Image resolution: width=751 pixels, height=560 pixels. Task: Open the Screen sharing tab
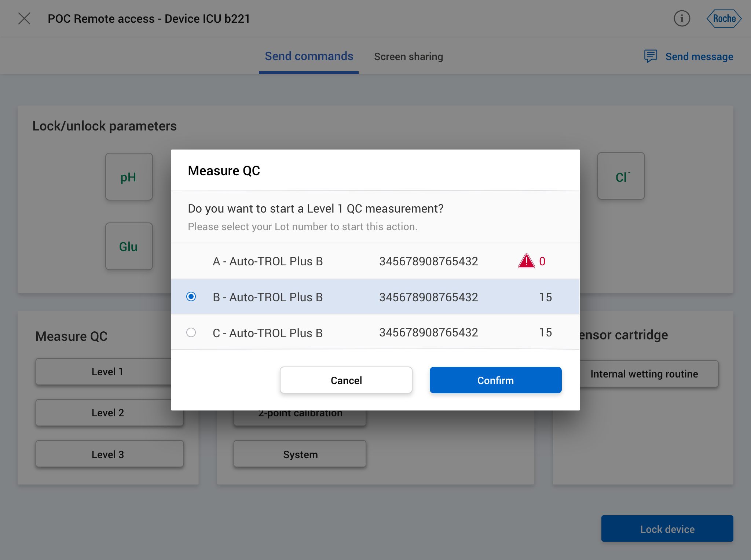408,57
